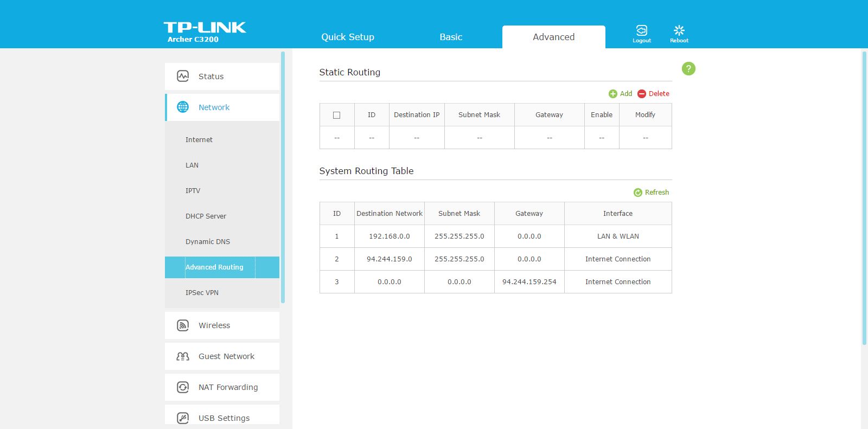Viewport: 868px width, 429px height.
Task: Click the Network globe icon
Action: point(183,107)
